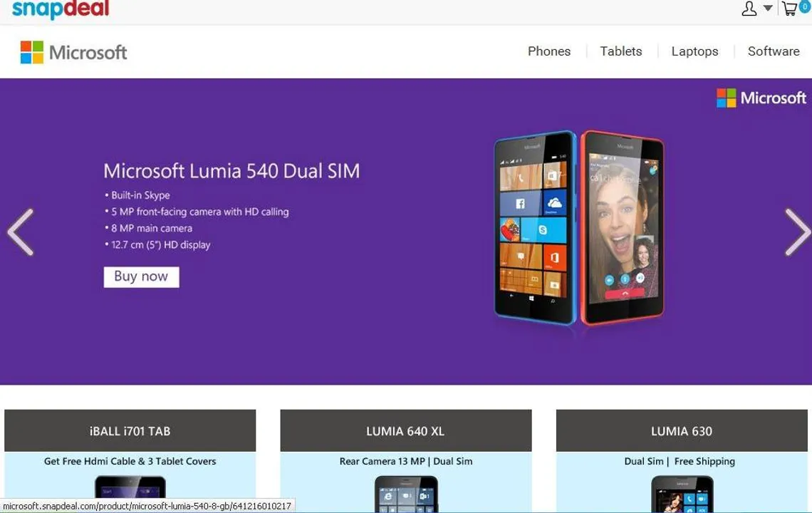This screenshot has height=513, width=812.
Task: Click the Lumia 640 XL product thumbnail
Action: 406,494
